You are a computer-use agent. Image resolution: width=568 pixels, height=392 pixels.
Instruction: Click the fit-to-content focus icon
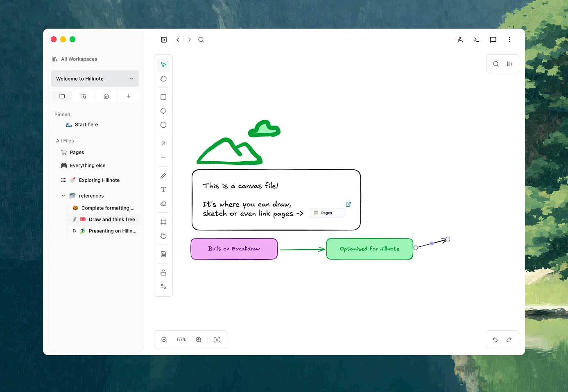[217, 340]
